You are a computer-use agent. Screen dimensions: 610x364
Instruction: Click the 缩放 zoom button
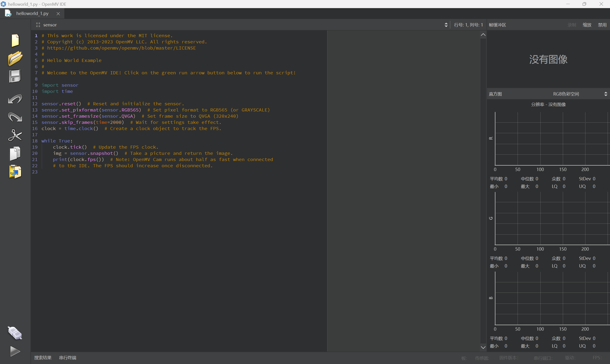(587, 25)
